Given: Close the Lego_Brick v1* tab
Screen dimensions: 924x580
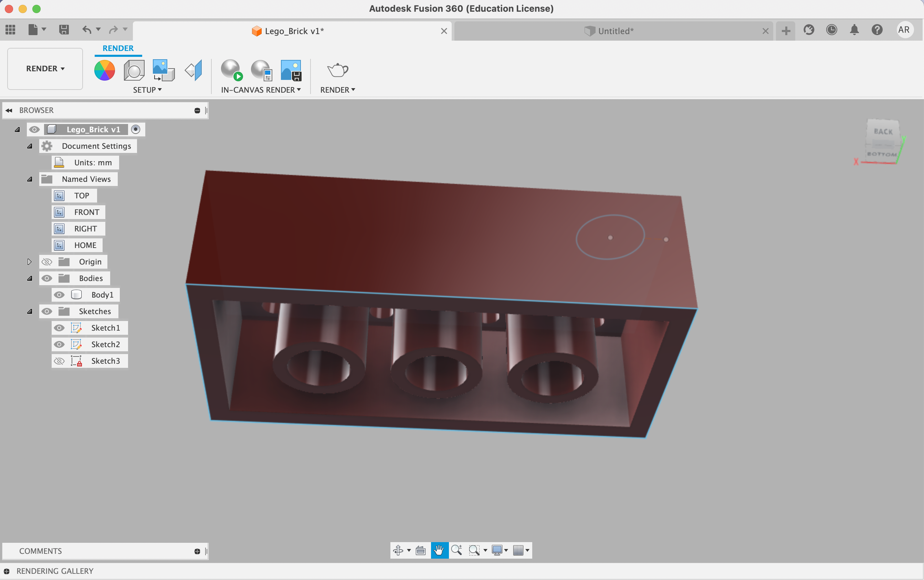Looking at the screenshot, I should [x=444, y=31].
